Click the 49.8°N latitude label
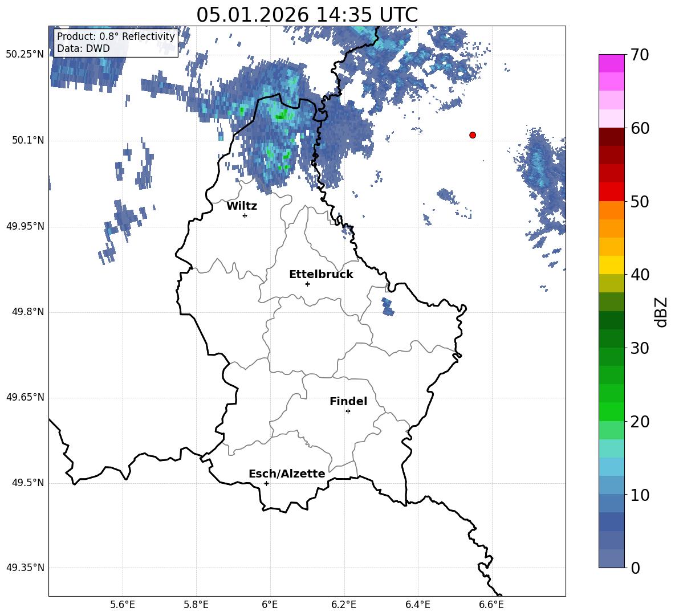675x616 pixels. [x=28, y=312]
